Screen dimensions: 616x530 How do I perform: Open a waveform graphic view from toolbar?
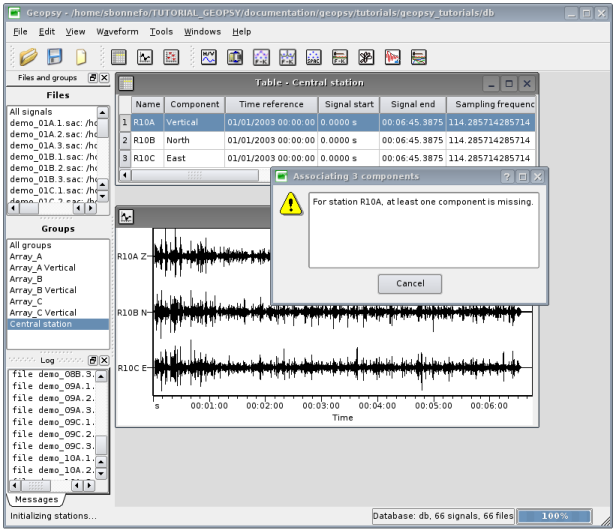(x=145, y=57)
